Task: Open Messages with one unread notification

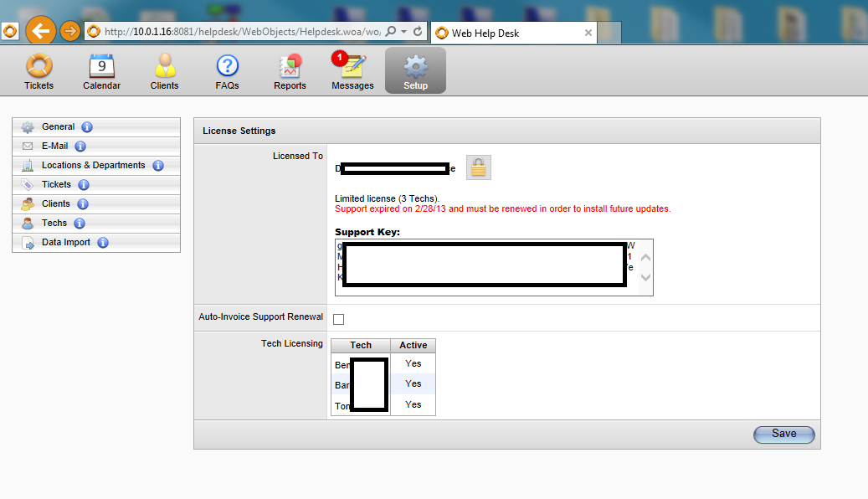Action: point(352,72)
